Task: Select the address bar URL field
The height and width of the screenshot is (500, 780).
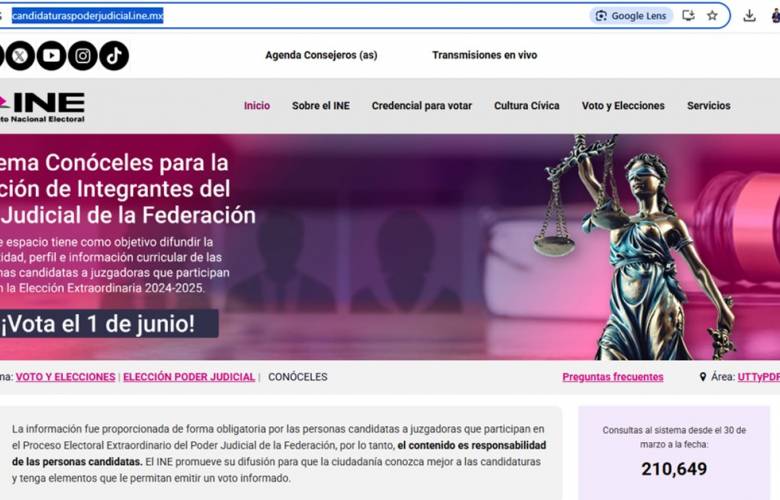Action: (365, 16)
